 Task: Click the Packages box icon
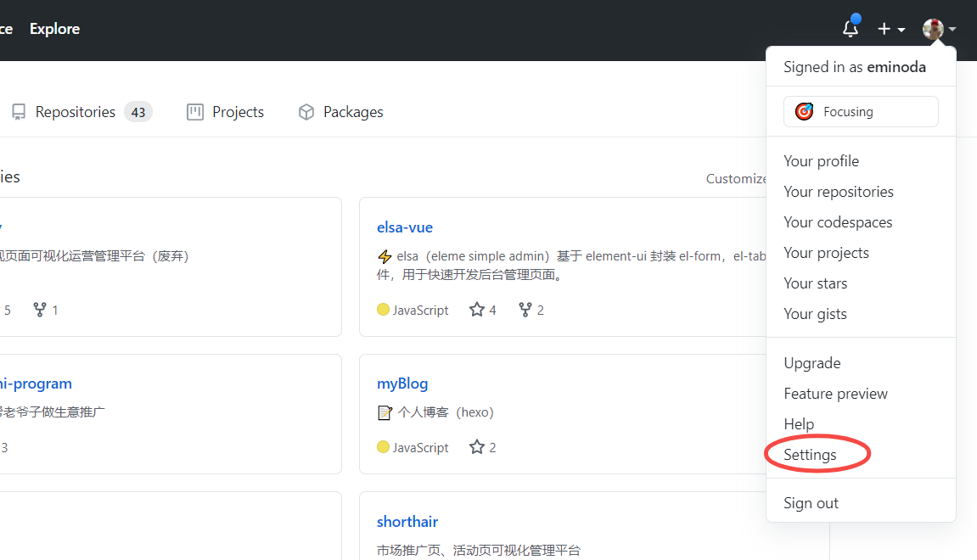point(306,112)
